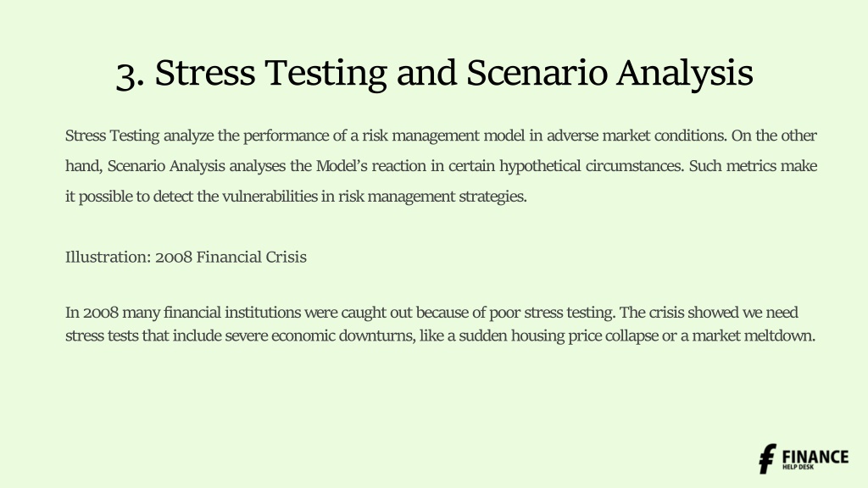
Task: Click the phrase hypothetical circumstances in the paragraph
Action: [x=591, y=166]
